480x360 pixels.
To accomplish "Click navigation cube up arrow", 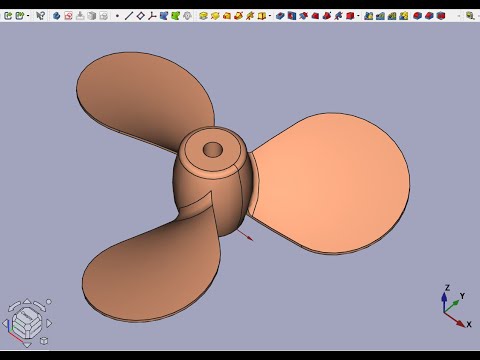I will (x=27, y=301).
